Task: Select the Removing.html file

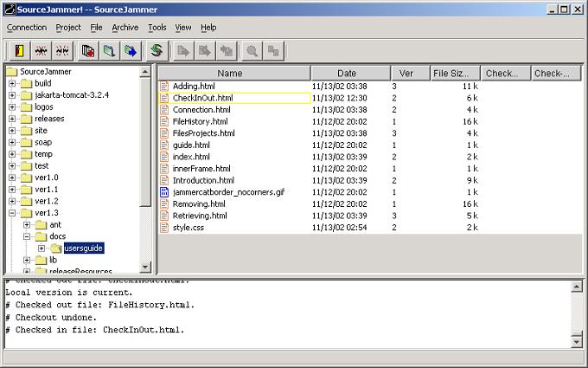Action: coord(199,203)
